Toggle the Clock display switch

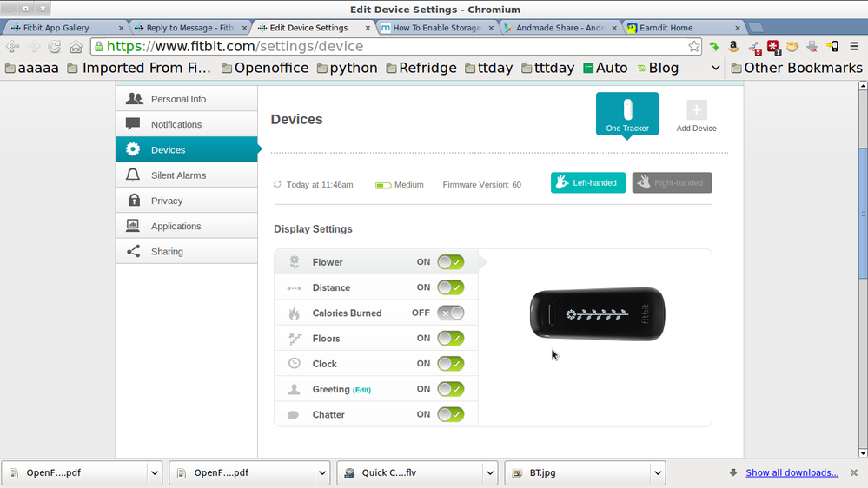tap(451, 364)
